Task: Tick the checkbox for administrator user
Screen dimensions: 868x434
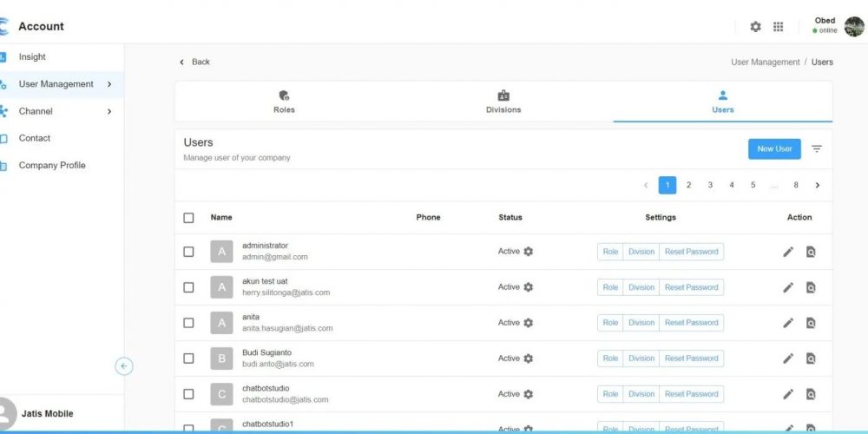Action: (x=188, y=252)
